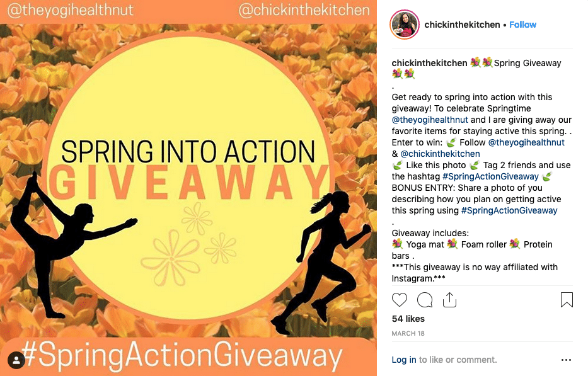Visit first @theyogihealthnut mention in caption

pyautogui.click(x=430, y=120)
